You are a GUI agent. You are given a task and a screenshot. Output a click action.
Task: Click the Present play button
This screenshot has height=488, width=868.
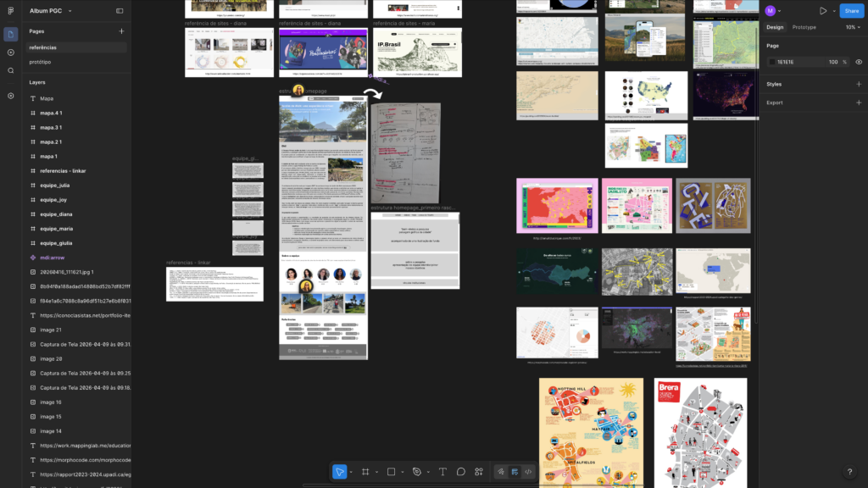(x=822, y=11)
